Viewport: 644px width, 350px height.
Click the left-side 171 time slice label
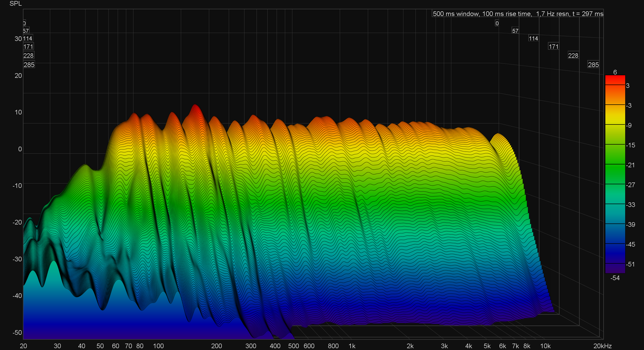click(28, 46)
